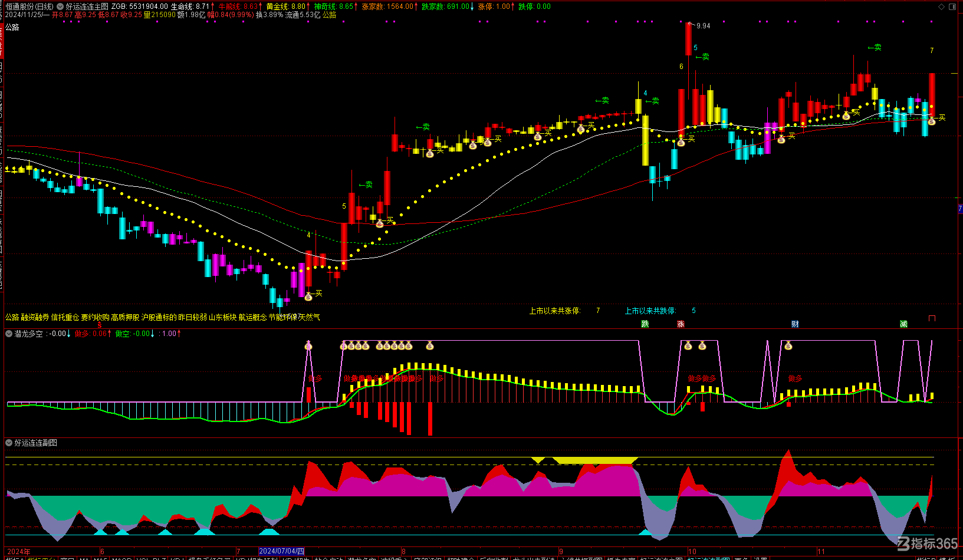Click the 牛熊线: 8.63 value
Image resolution: width=963 pixels, height=560 pixels.
(238, 6)
